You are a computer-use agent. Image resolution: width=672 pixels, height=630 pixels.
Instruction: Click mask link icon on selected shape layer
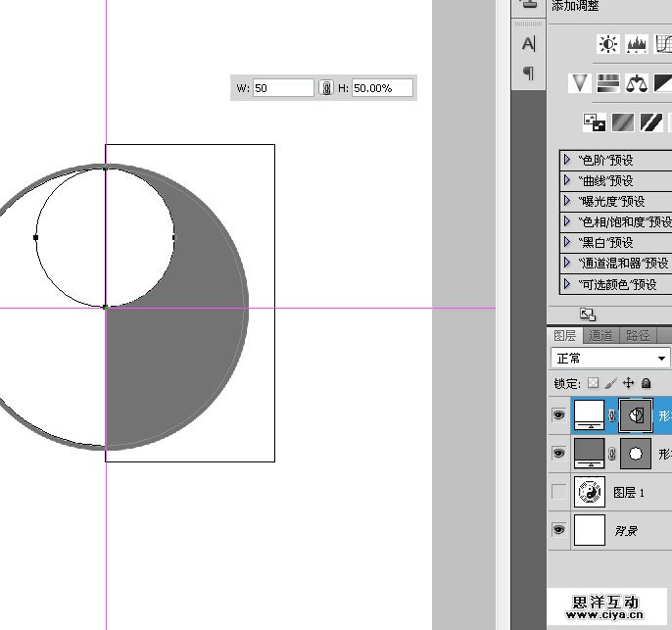[x=612, y=414]
